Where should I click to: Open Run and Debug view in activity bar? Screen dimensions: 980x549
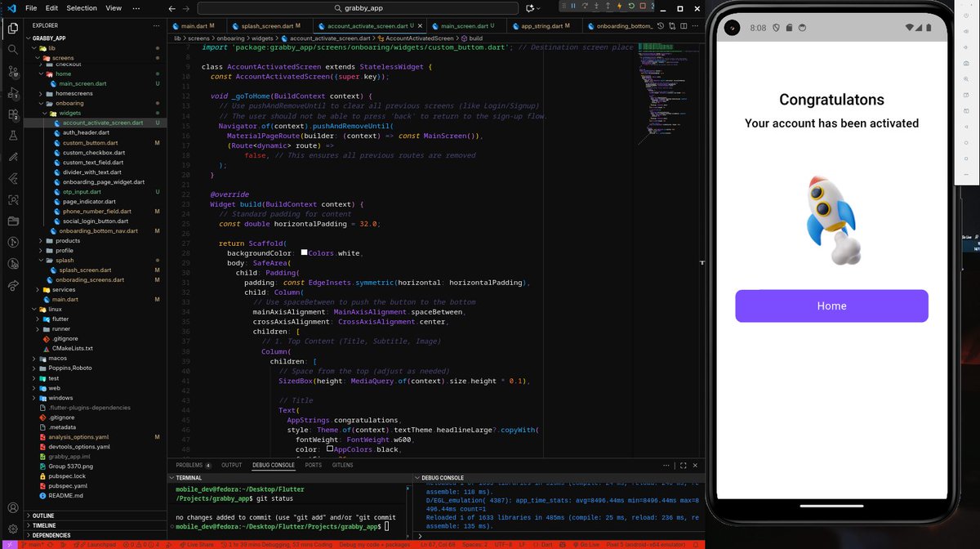coord(13,92)
